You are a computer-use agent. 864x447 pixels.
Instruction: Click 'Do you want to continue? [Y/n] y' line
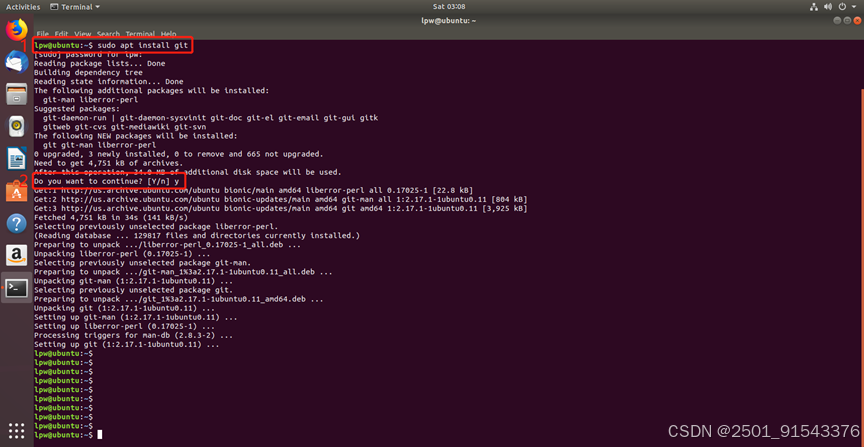pos(106,181)
